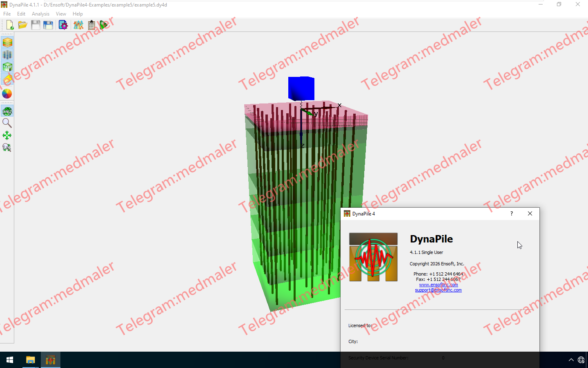Open the Analysis menu

point(40,14)
